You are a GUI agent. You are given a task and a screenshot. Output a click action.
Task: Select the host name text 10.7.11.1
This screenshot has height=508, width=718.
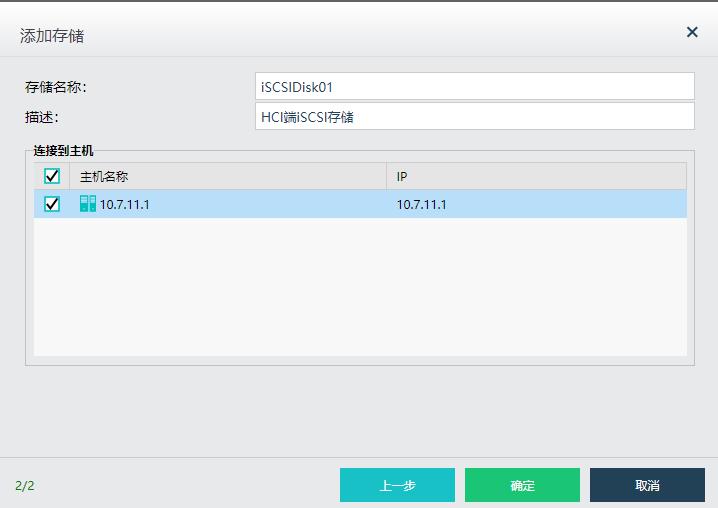(124, 205)
